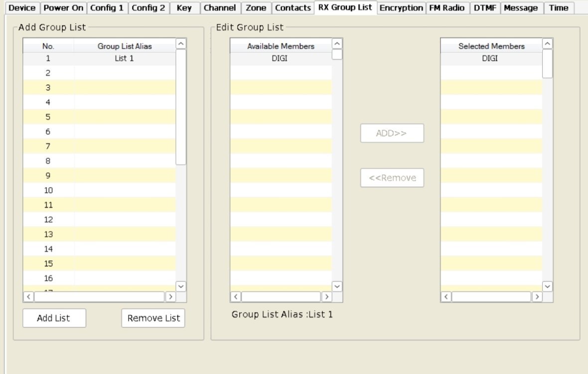This screenshot has width=588, height=374.
Task: Click up arrow of Available Members scrollbar
Action: point(337,44)
